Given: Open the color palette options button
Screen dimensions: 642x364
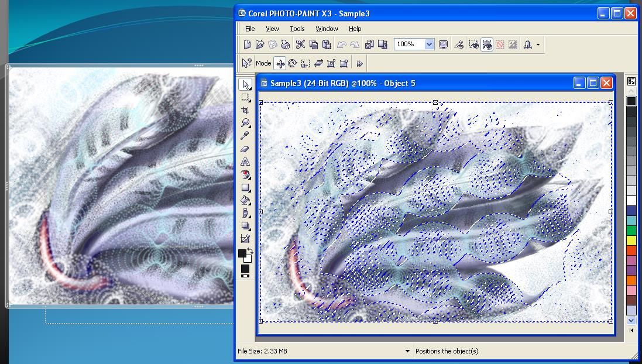Looking at the screenshot, I should [x=631, y=81].
